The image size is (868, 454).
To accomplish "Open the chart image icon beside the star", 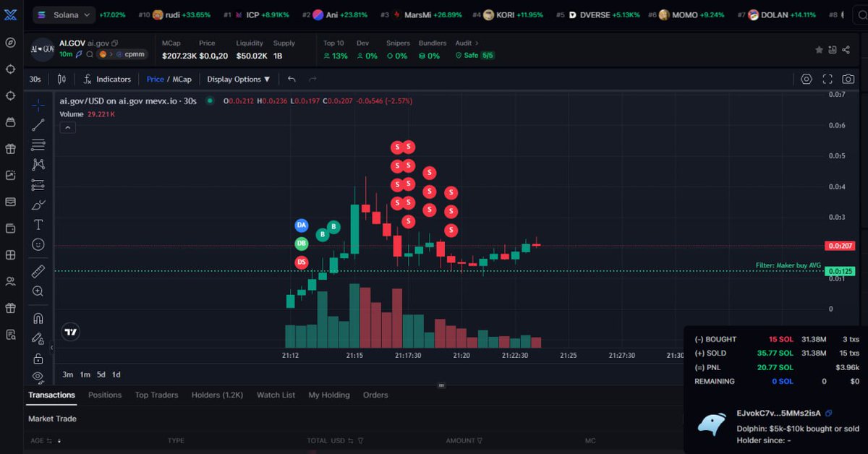I will point(832,50).
